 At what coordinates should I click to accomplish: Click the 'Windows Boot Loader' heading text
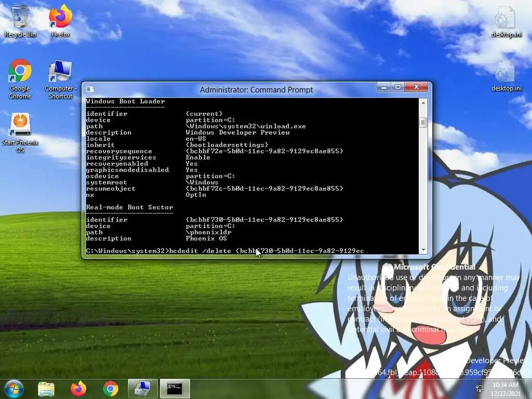tap(125, 101)
